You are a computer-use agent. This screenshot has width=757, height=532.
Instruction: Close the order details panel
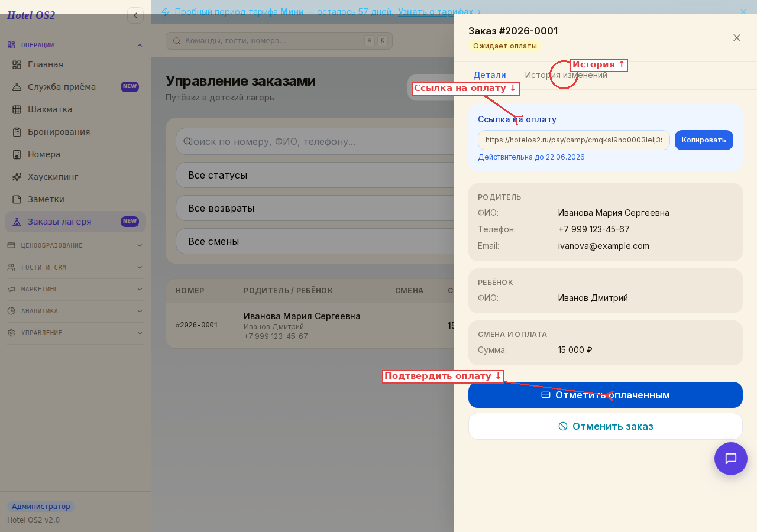[x=737, y=38]
